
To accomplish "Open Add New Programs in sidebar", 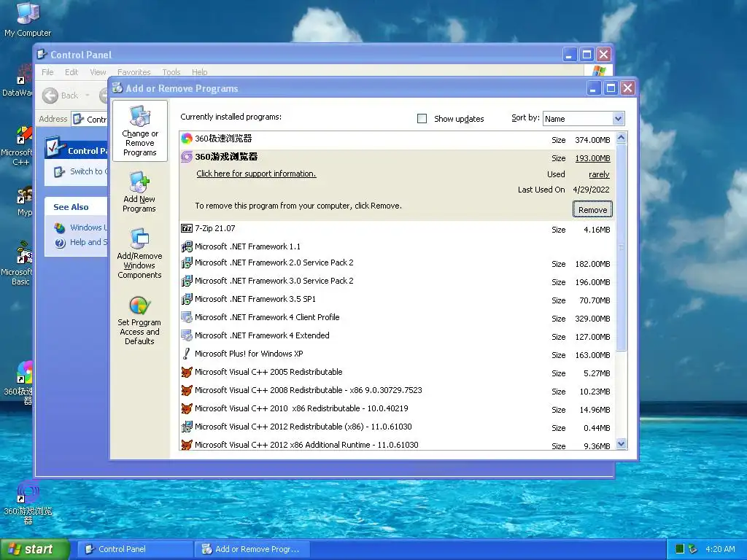I will (139, 192).
